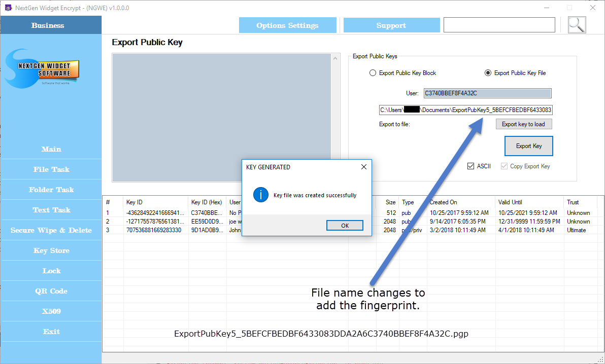This screenshot has width=605, height=364.
Task: Close the KEY GENERATED dialog with X
Action: pos(364,167)
